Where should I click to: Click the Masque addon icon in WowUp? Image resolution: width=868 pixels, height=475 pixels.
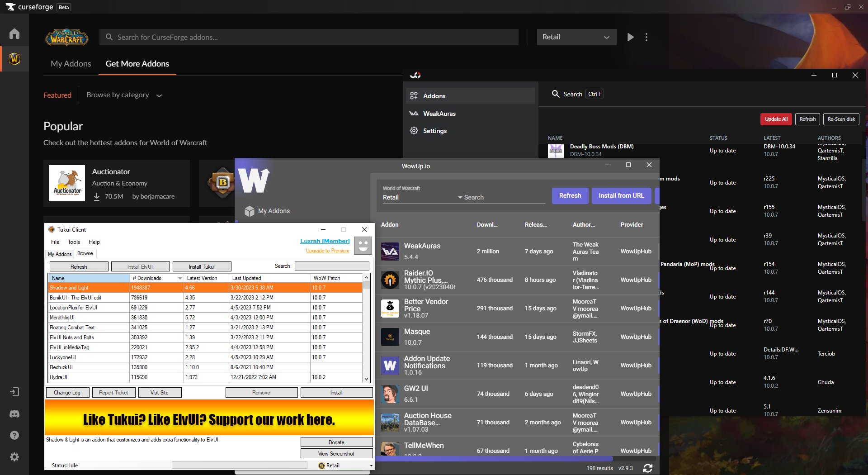point(390,337)
